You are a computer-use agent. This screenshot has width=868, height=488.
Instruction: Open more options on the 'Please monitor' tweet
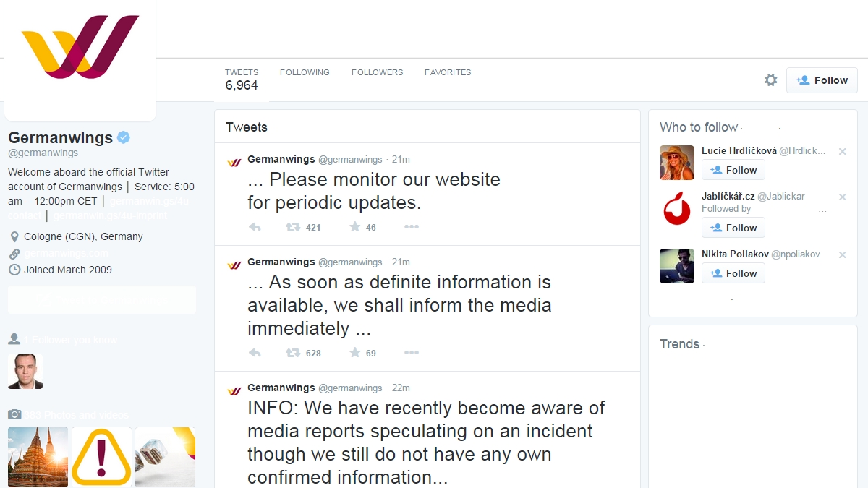pyautogui.click(x=412, y=227)
